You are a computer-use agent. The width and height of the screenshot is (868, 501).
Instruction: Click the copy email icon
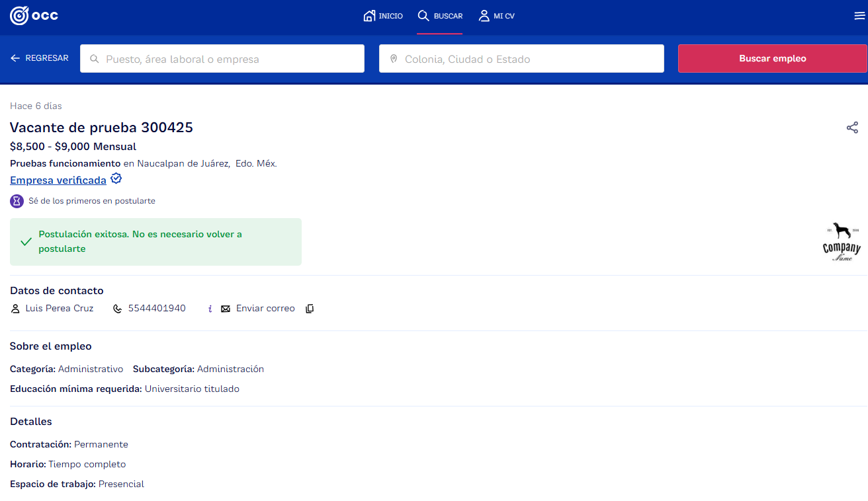310,309
